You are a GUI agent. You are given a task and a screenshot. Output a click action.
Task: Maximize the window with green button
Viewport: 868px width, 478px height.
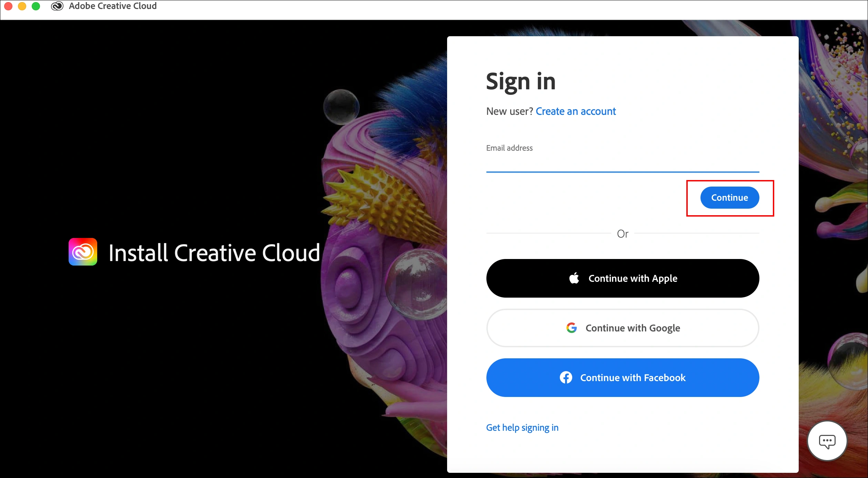(36, 6)
